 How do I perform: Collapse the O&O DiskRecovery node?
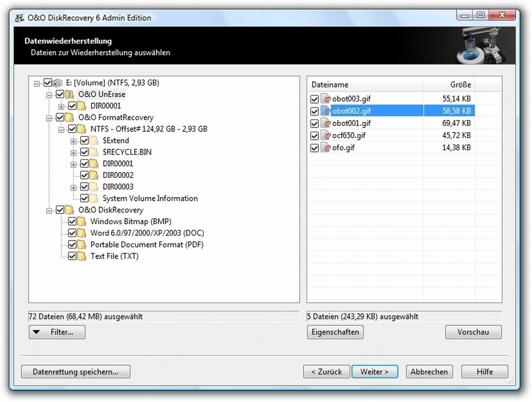point(49,211)
